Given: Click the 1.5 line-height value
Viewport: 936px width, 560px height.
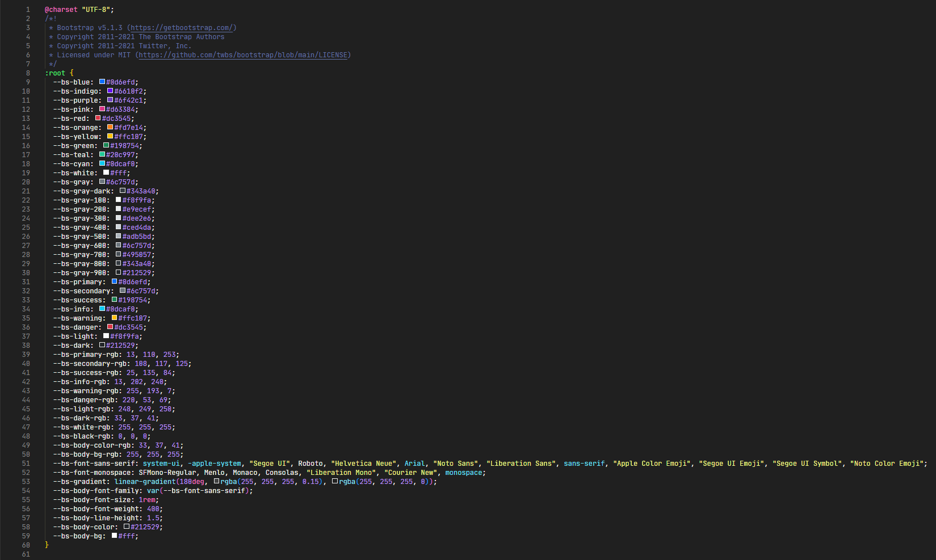Looking at the screenshot, I should click(x=153, y=518).
